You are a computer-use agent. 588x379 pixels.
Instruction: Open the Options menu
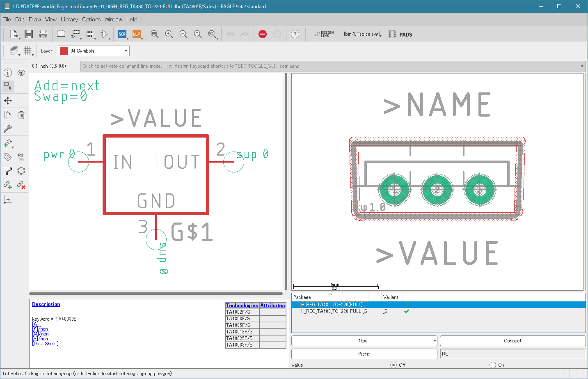point(91,19)
